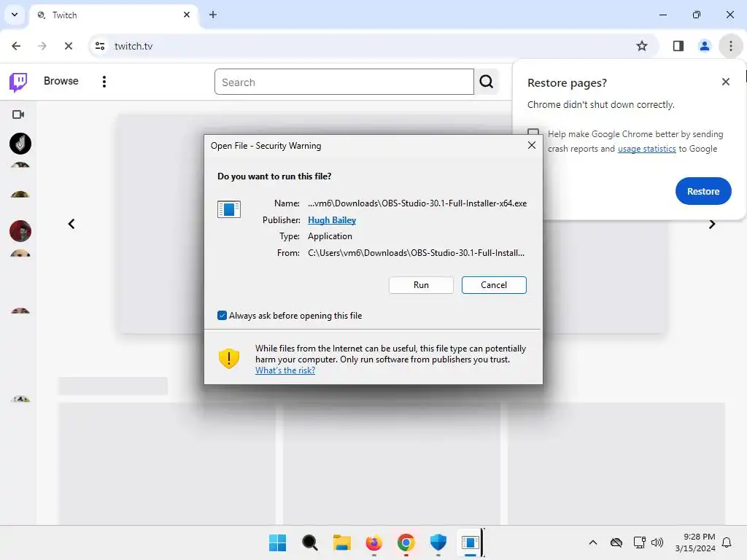Click the Twitch Search input field

[x=344, y=82]
